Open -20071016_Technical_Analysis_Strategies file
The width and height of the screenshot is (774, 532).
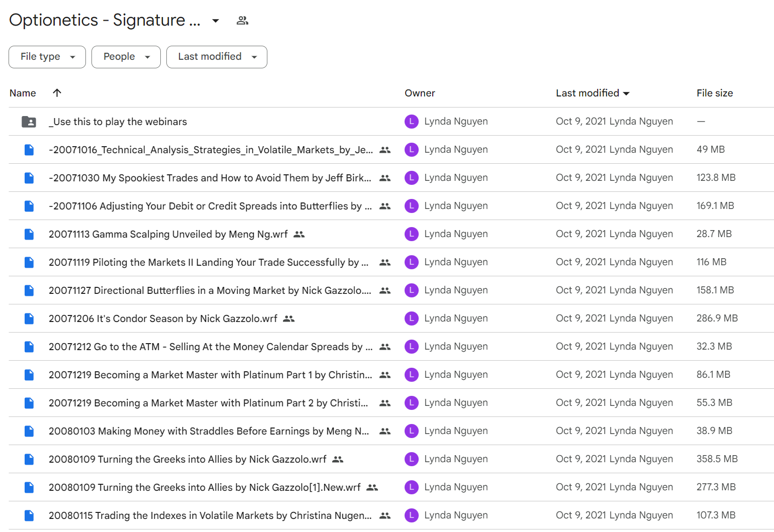coord(211,150)
